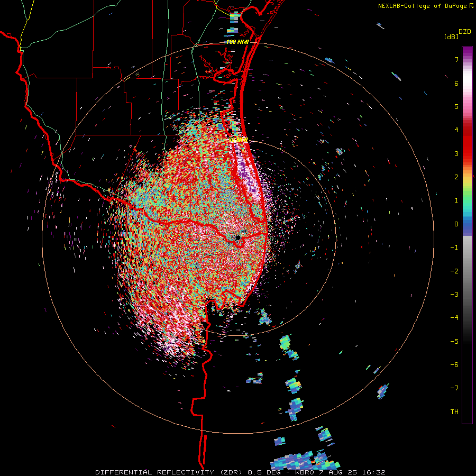The width and height of the screenshot is (476, 476).
Task: Click the -5 dB scale value
Action: pyautogui.click(x=454, y=342)
